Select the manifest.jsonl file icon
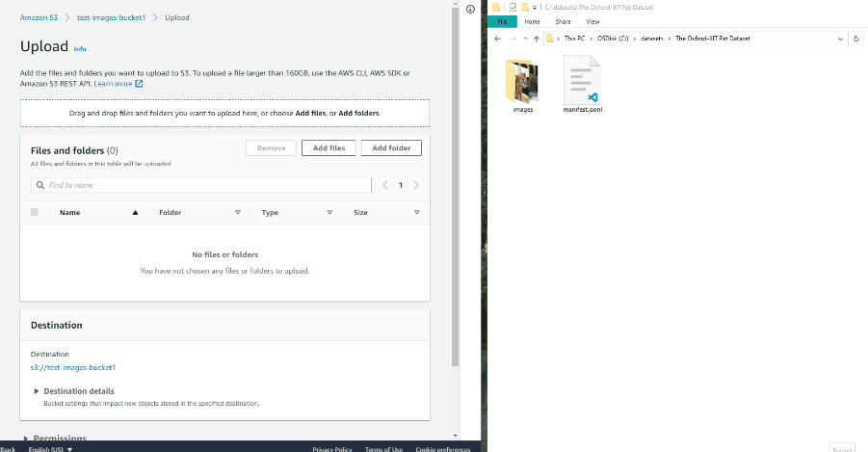 tap(582, 80)
